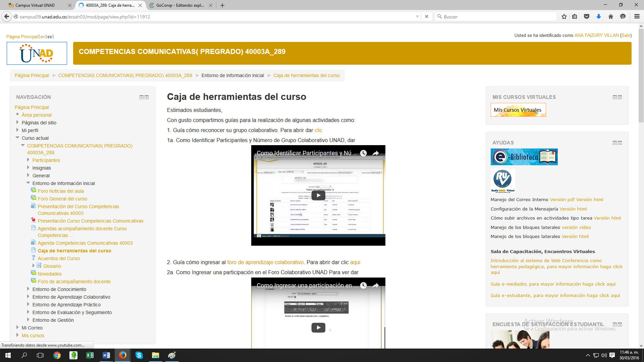Click the share arrow on first video

376,153
